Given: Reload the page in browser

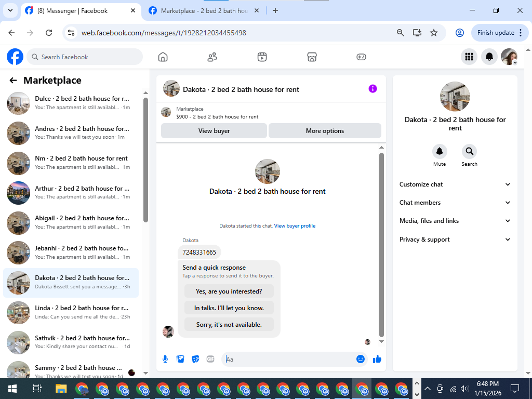Looking at the screenshot, I should 49,33.
